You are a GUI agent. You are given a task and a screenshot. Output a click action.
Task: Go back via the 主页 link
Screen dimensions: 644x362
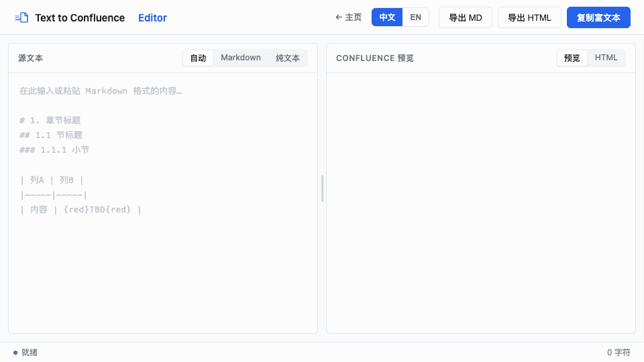pos(348,17)
